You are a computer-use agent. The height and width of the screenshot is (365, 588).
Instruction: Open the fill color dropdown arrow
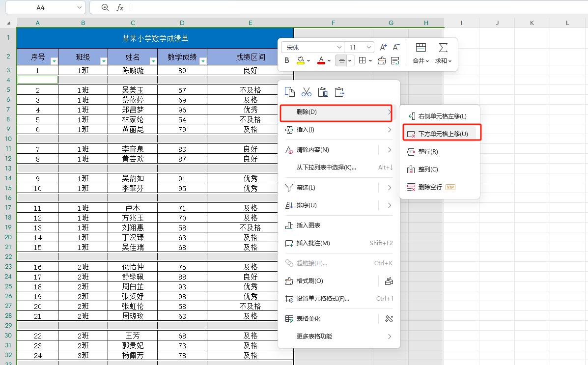(x=308, y=60)
